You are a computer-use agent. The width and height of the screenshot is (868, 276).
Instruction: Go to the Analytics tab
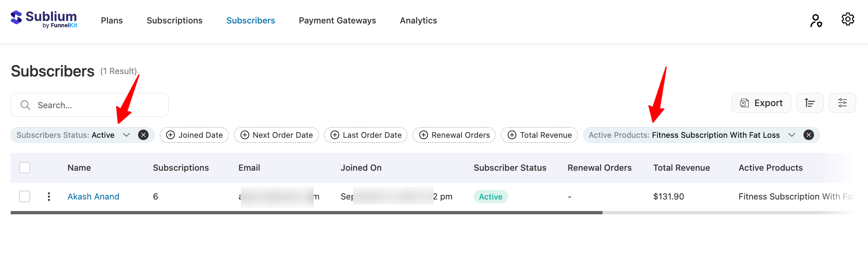(418, 21)
